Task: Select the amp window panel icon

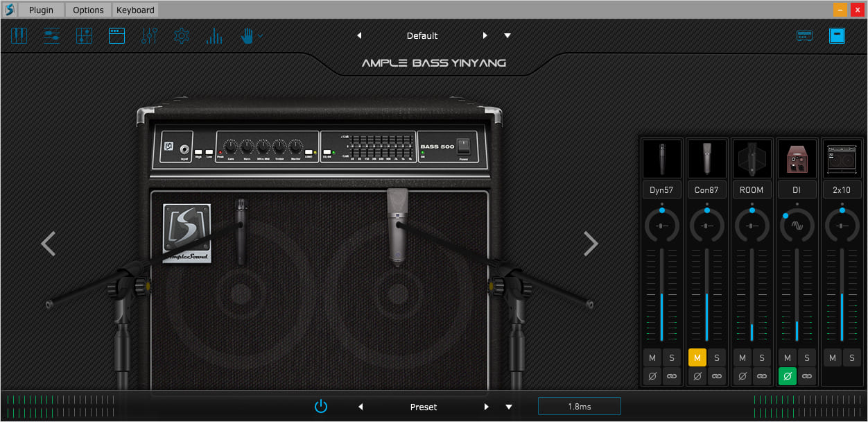Action: pos(116,35)
